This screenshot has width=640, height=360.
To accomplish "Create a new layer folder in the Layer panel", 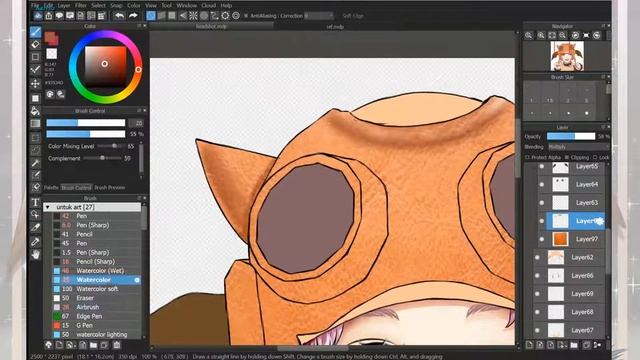I will tap(574, 345).
